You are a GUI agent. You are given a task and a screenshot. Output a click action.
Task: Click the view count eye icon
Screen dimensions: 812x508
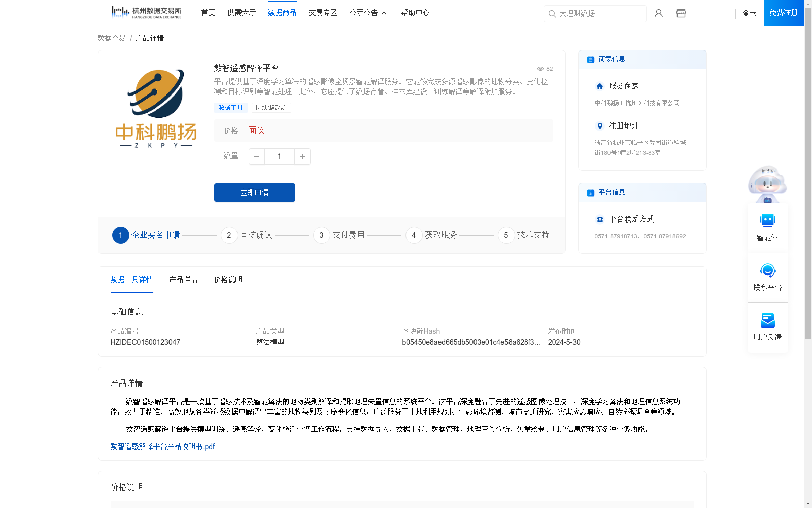(540, 69)
